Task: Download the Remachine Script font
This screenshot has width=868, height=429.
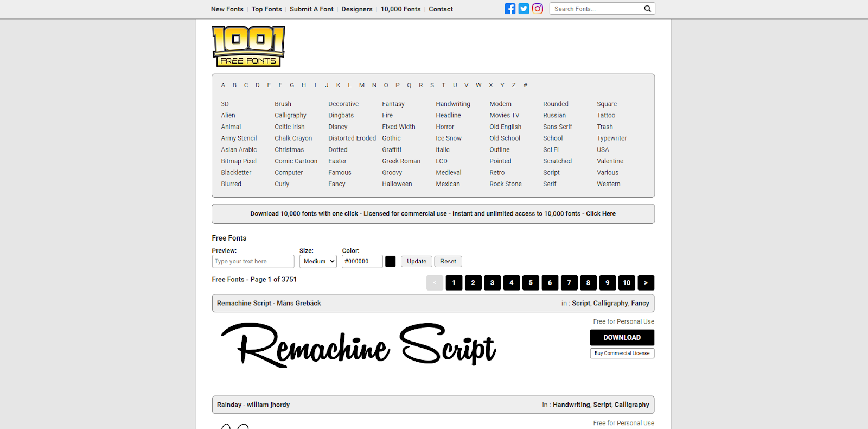Action: point(622,337)
